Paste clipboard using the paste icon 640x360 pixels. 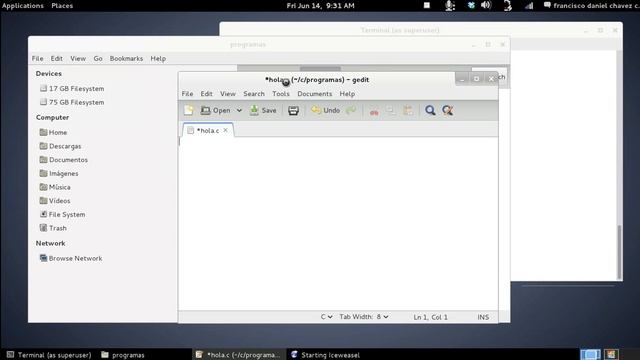tap(408, 110)
